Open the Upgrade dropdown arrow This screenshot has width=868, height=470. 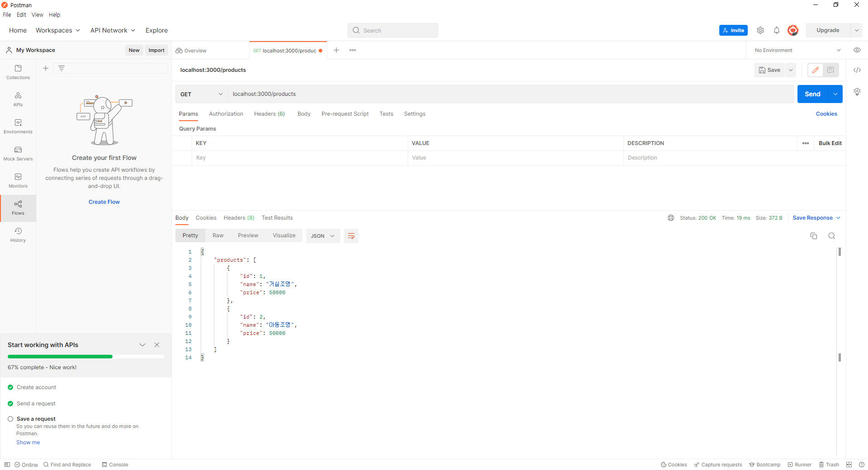857,30
